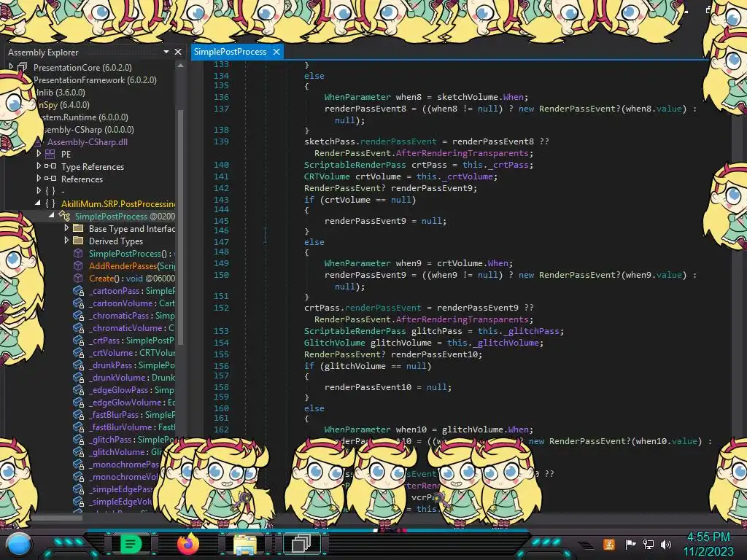Click the _glitchPass field icon

coord(79,439)
